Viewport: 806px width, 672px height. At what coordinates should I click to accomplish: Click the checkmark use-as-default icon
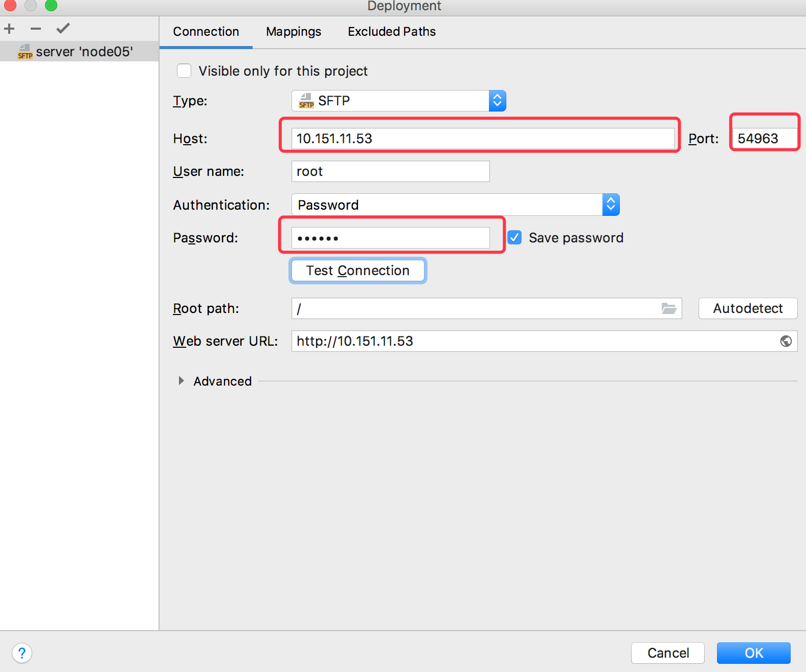[x=63, y=29]
